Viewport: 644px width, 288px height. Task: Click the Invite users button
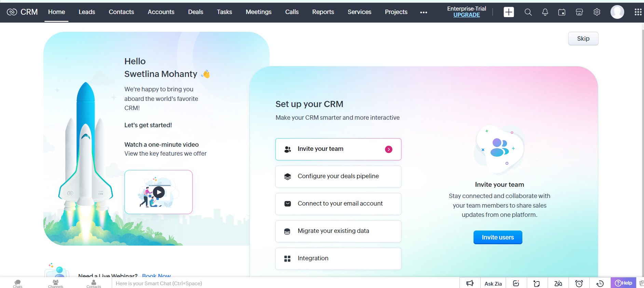pyautogui.click(x=498, y=237)
